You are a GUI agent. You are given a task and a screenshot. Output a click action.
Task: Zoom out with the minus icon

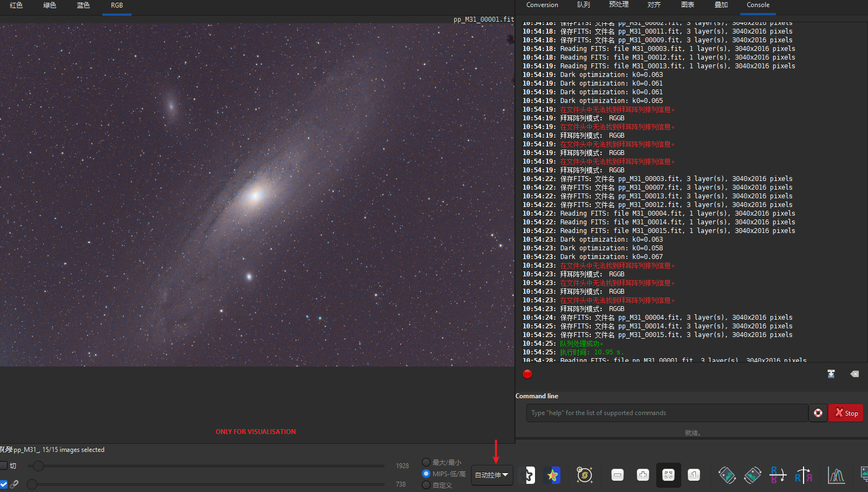click(x=617, y=475)
